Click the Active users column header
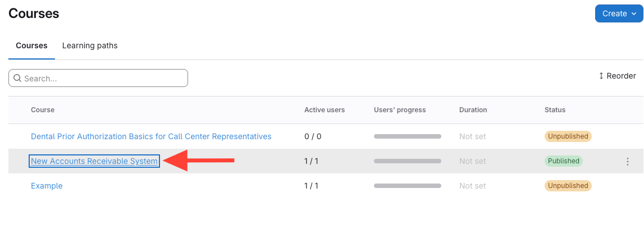This screenshot has height=243, width=644. click(x=325, y=110)
